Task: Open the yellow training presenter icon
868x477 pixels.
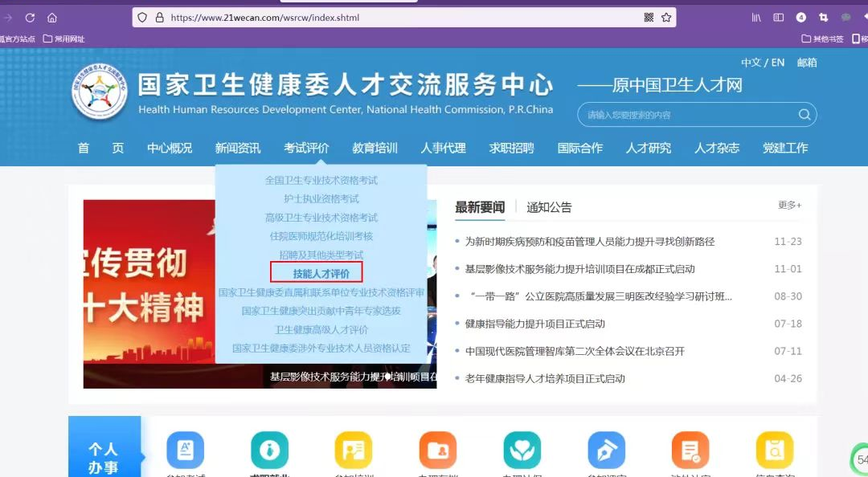Action: 354,450
